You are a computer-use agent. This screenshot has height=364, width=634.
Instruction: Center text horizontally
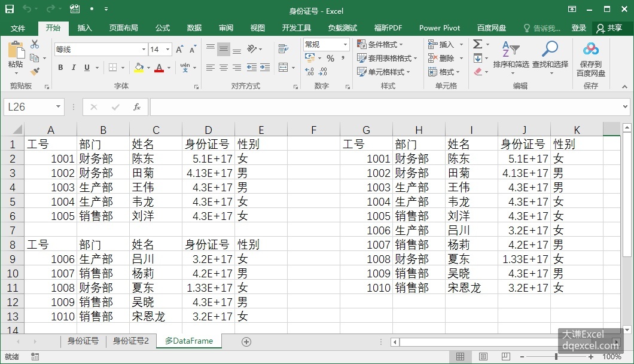click(x=224, y=68)
